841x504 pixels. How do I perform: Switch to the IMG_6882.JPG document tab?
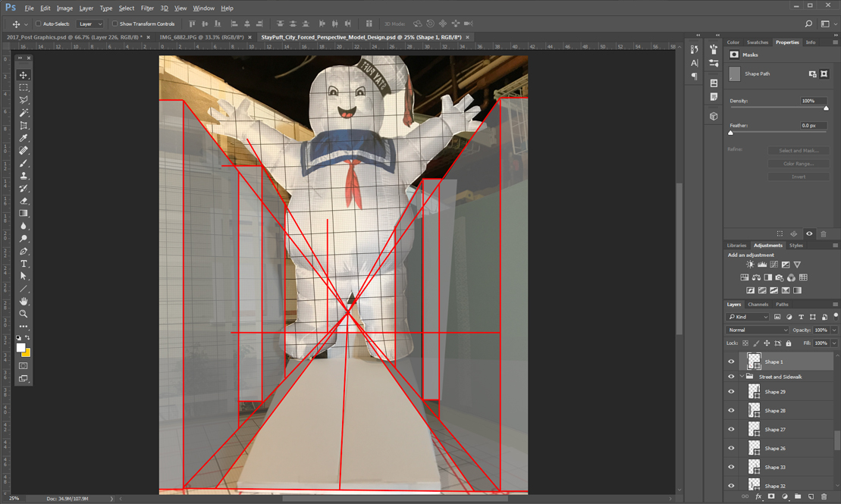click(202, 38)
